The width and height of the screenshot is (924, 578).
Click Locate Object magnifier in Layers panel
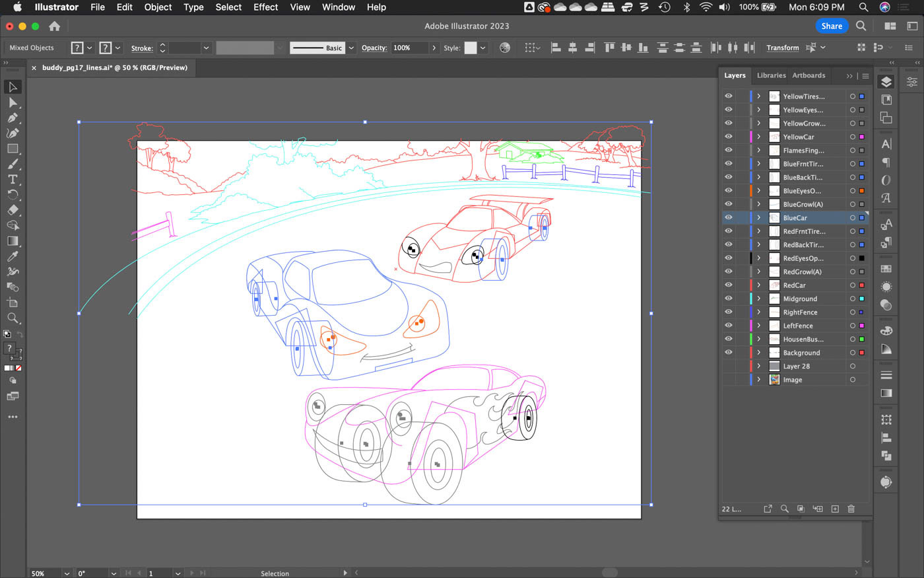[x=784, y=509]
